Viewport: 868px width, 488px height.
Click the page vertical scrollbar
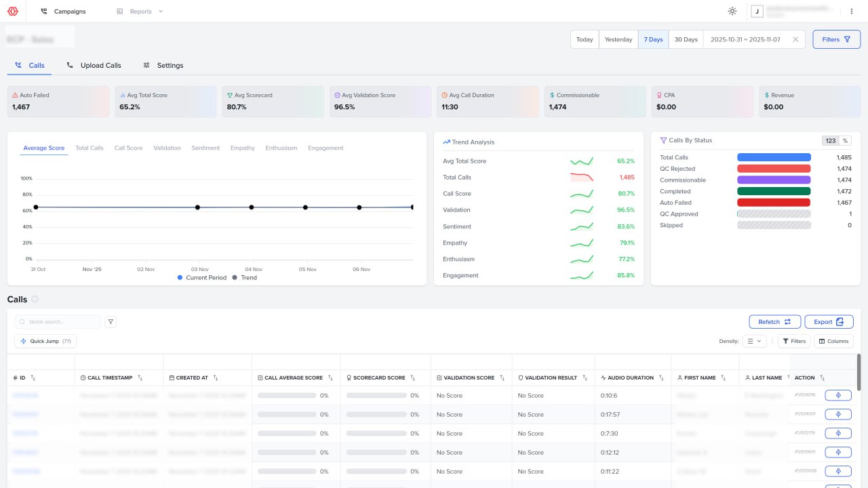pos(859,371)
